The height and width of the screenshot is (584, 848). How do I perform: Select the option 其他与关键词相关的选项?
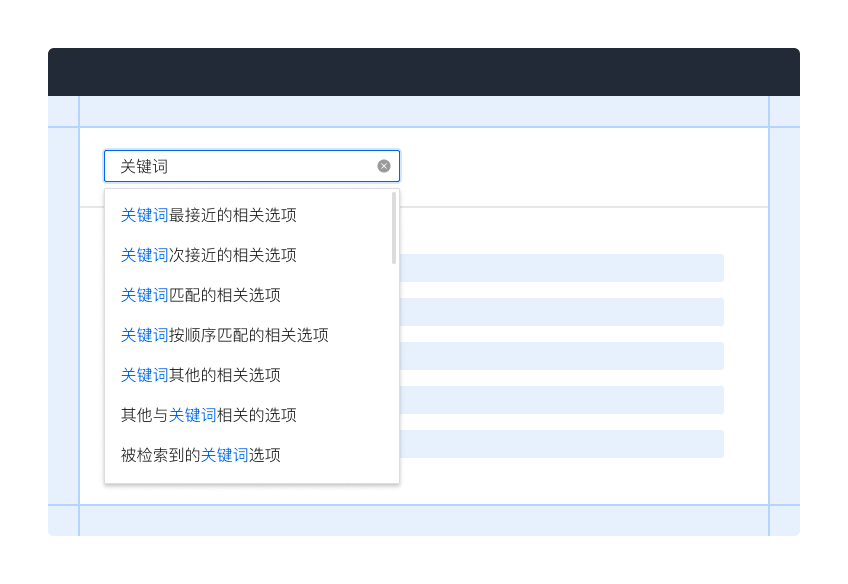[209, 415]
